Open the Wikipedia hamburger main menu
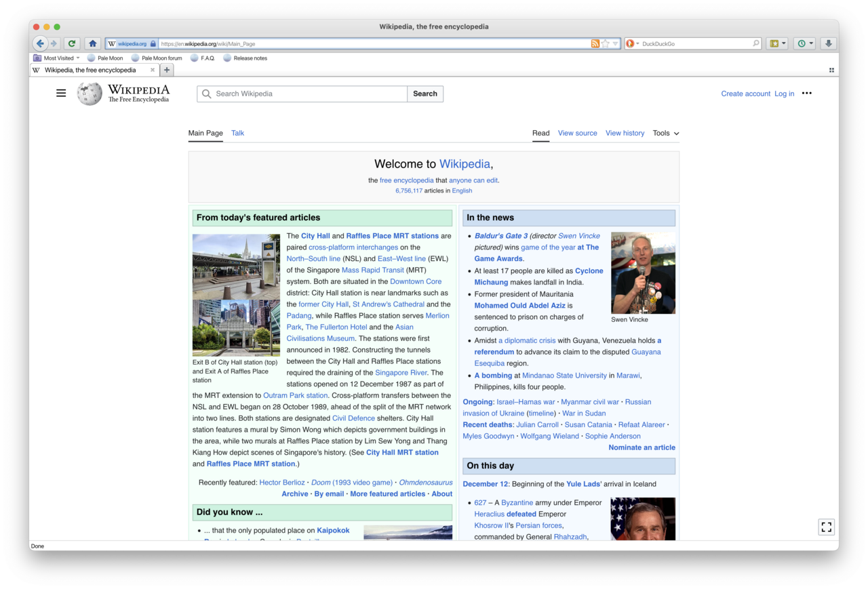The width and height of the screenshot is (868, 589). pos(61,94)
